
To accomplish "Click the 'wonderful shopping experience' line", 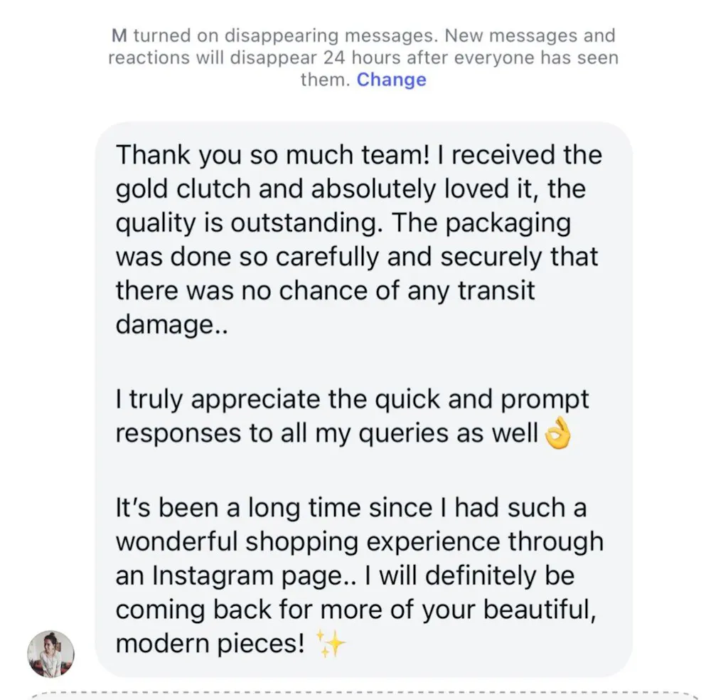I will 359,541.
